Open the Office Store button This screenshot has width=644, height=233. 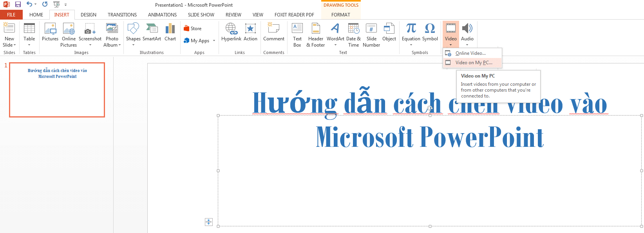[193, 29]
